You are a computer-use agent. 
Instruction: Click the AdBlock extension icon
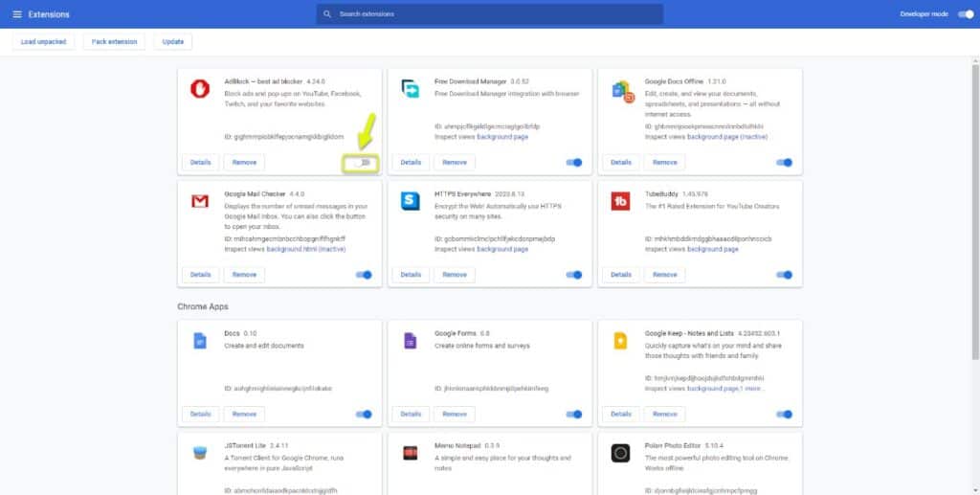[x=200, y=89]
